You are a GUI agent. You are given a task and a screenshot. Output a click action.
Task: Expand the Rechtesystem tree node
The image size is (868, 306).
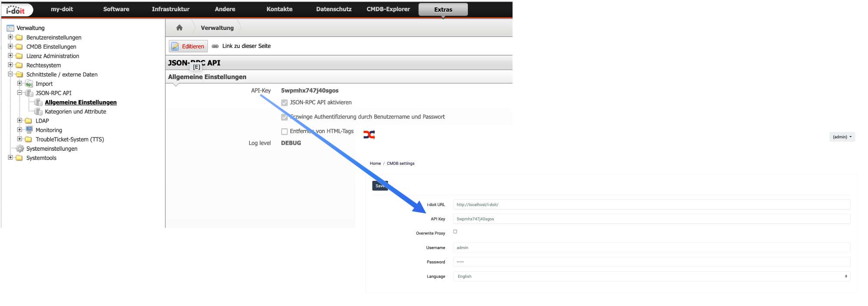(x=10, y=65)
